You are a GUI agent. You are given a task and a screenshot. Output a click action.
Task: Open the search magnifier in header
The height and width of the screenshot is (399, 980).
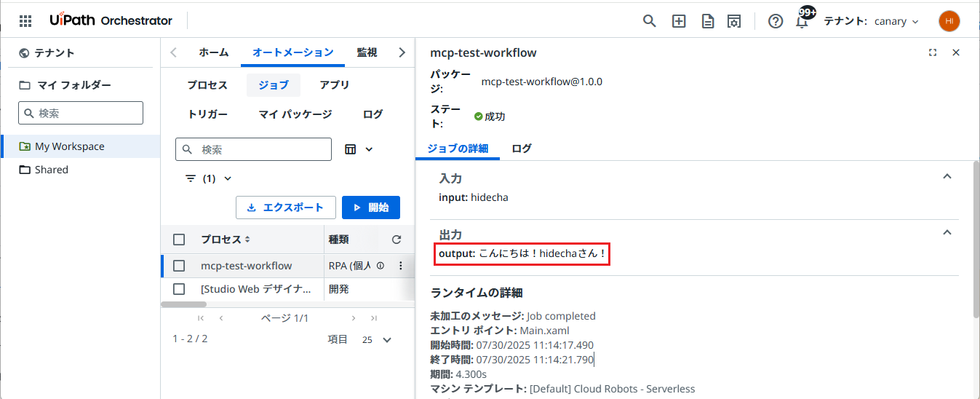click(650, 21)
